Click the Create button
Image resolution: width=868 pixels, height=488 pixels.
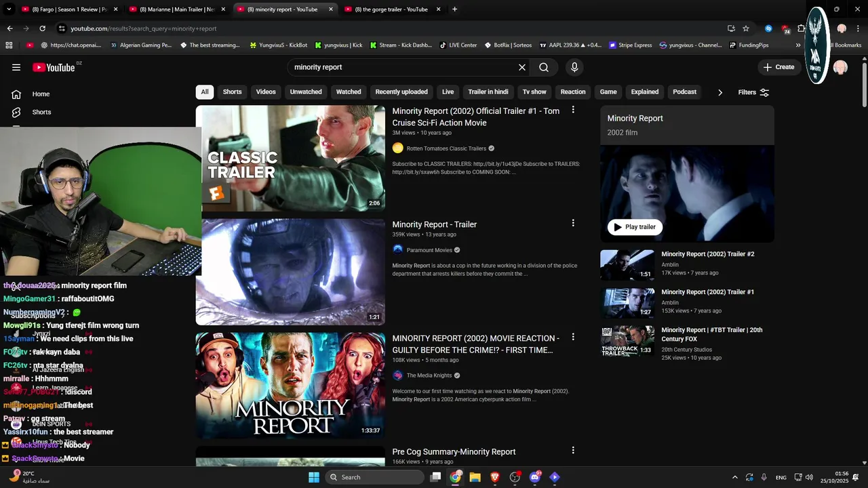pos(778,67)
